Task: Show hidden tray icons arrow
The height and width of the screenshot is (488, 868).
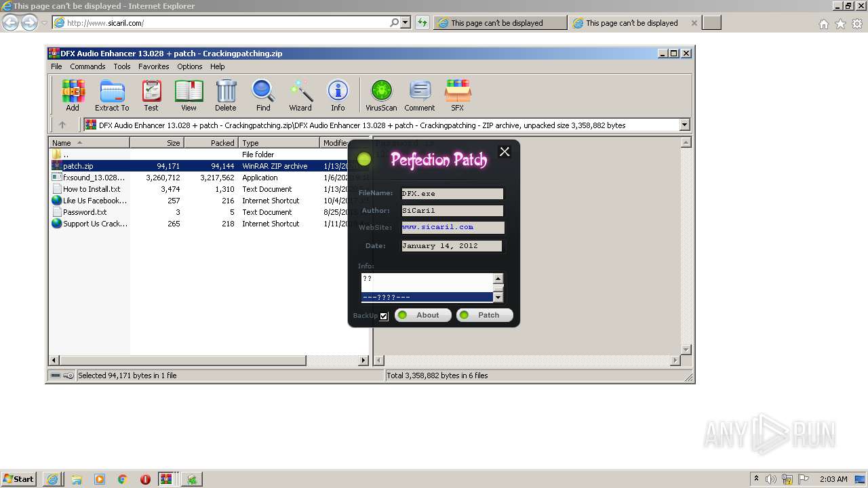Action: (756, 479)
